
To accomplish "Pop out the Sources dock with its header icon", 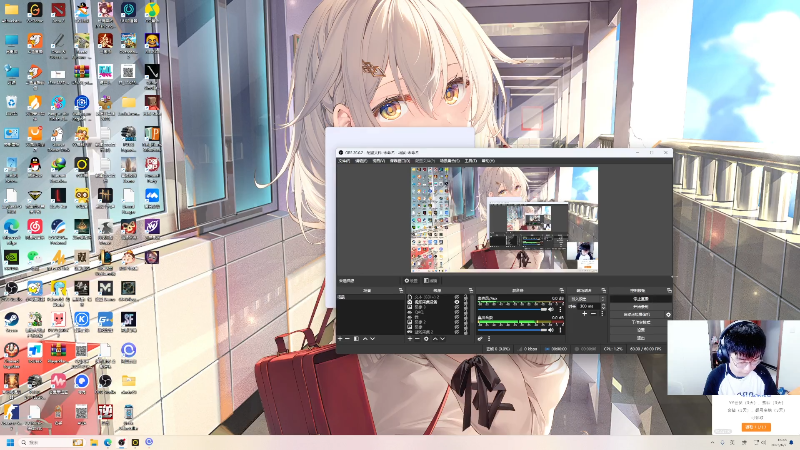I will pyautogui.click(x=471, y=290).
